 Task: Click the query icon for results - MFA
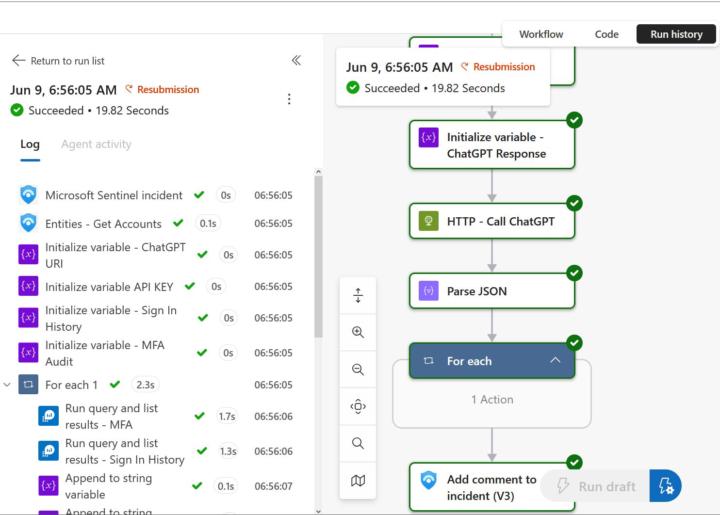(48, 416)
